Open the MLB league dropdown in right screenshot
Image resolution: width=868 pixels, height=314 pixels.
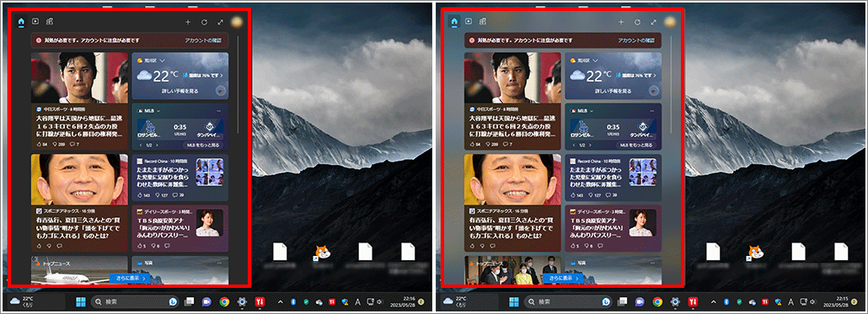[x=592, y=111]
